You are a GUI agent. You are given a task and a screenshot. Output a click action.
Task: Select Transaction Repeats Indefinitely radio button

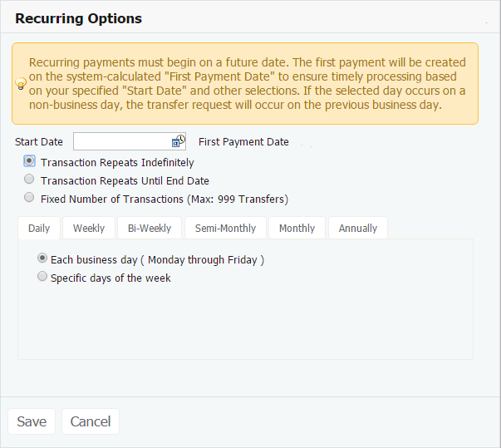(30, 162)
